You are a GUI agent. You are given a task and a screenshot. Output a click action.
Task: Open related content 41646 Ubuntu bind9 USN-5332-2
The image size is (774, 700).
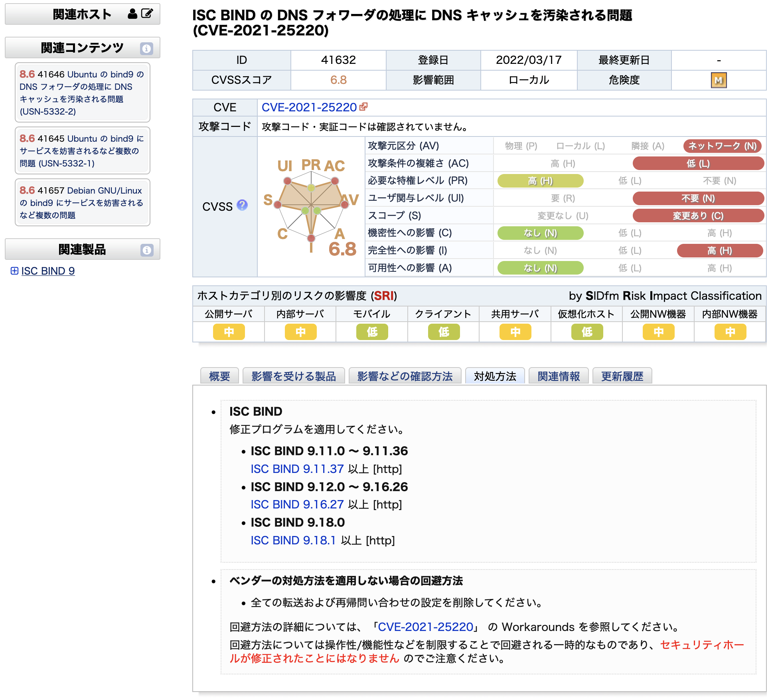[82, 93]
